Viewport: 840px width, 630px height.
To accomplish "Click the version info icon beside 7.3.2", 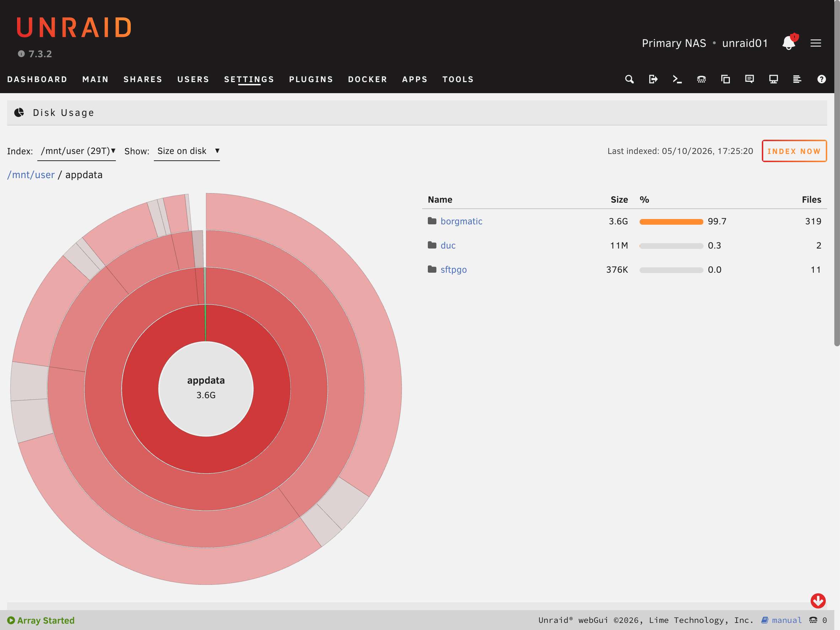I will [x=21, y=54].
